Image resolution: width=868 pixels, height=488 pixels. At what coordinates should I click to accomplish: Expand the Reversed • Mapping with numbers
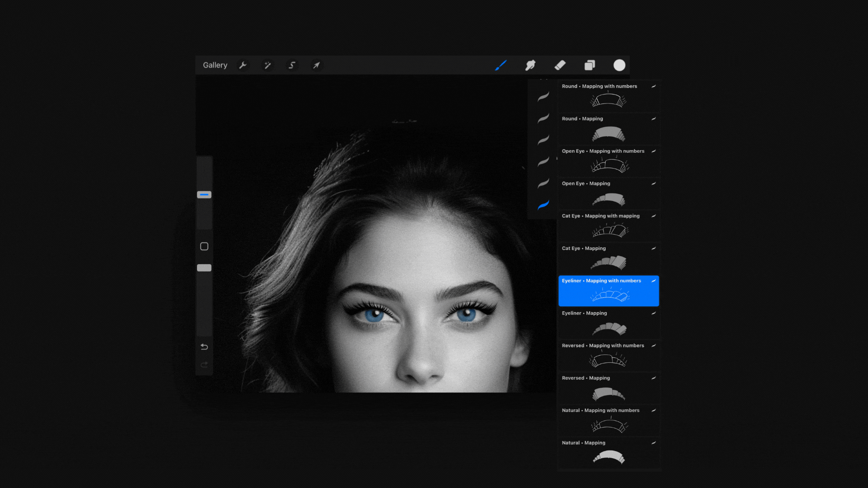click(653, 346)
